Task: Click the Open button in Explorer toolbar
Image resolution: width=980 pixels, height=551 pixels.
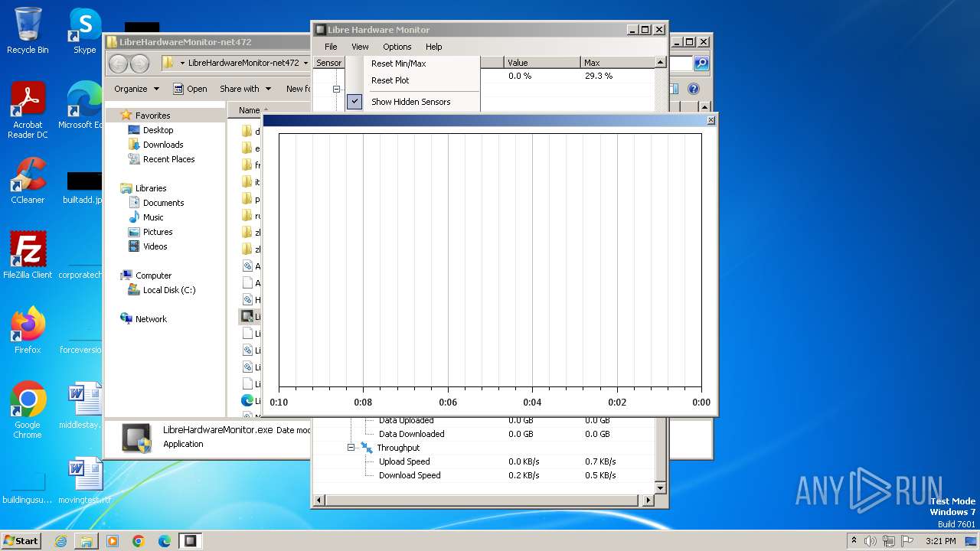Action: 190,89
